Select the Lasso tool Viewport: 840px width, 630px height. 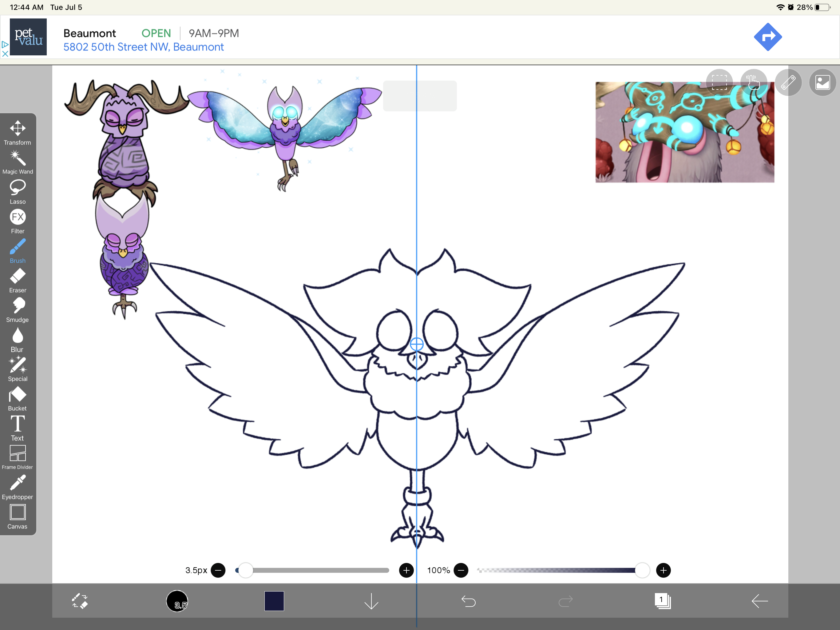[x=18, y=192]
